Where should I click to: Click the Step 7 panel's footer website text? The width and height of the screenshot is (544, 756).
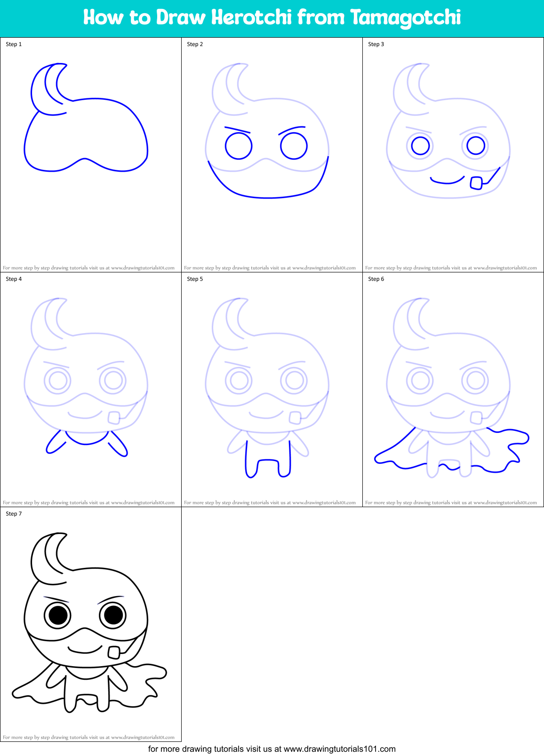pos(88,737)
